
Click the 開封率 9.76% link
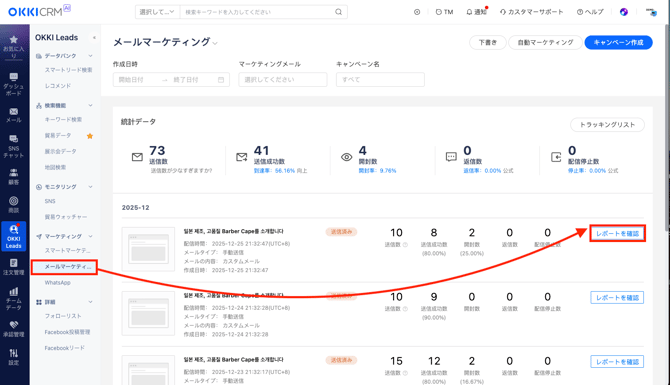(377, 170)
